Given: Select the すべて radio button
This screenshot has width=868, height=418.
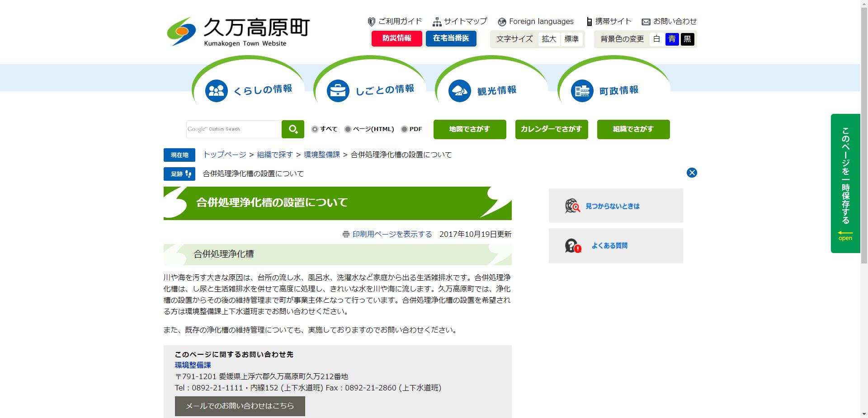Looking at the screenshot, I should tap(315, 129).
